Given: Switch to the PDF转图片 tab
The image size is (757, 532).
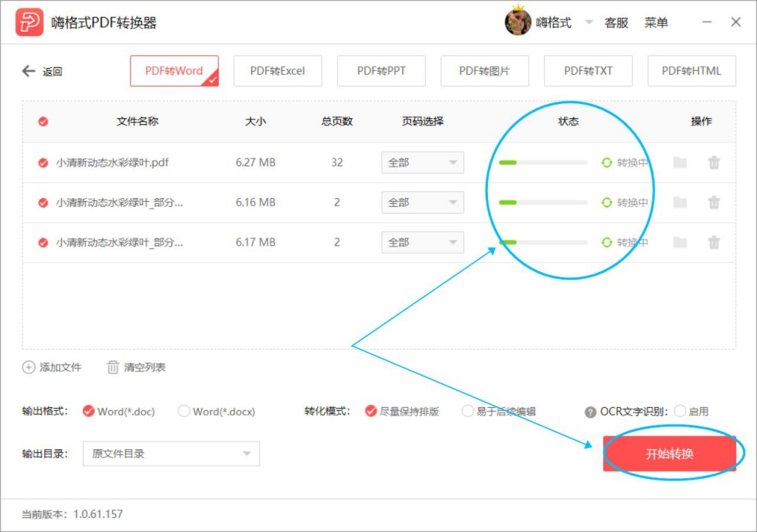Looking at the screenshot, I should (x=485, y=71).
